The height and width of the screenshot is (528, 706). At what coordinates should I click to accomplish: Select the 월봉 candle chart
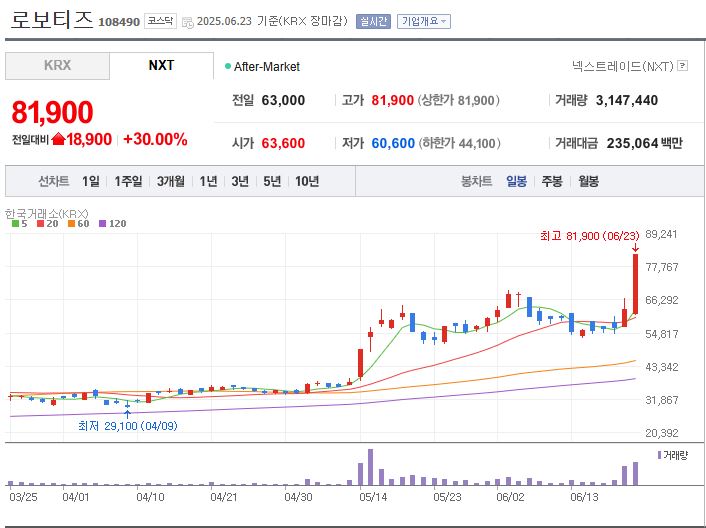(588, 181)
